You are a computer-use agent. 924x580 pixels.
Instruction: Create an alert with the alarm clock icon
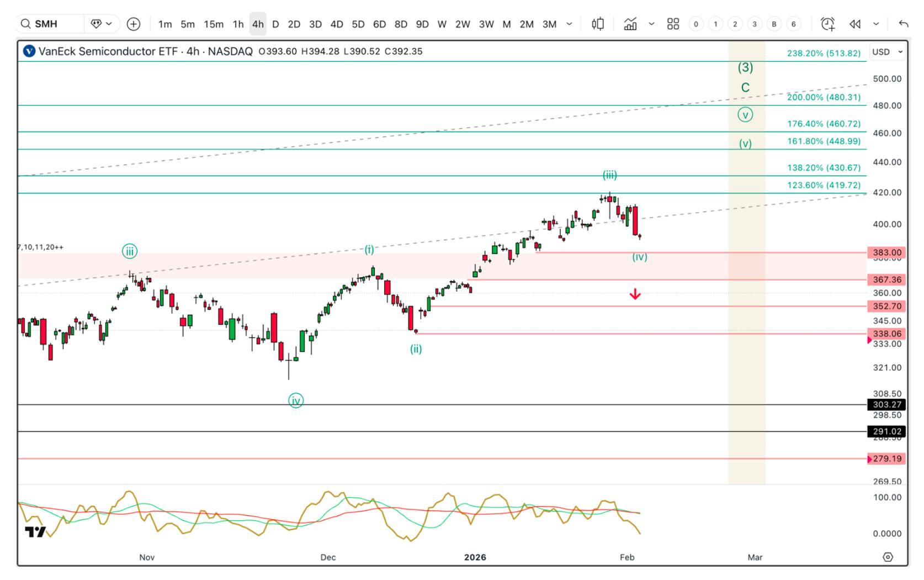[x=827, y=24]
